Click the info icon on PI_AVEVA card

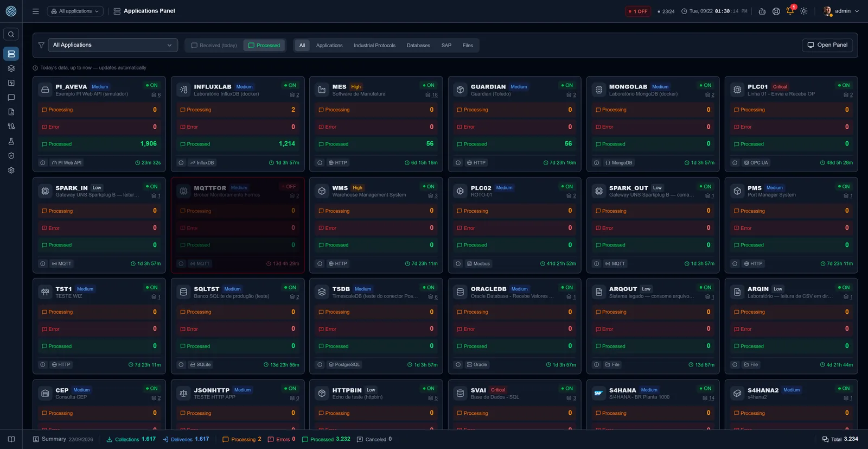pos(43,163)
